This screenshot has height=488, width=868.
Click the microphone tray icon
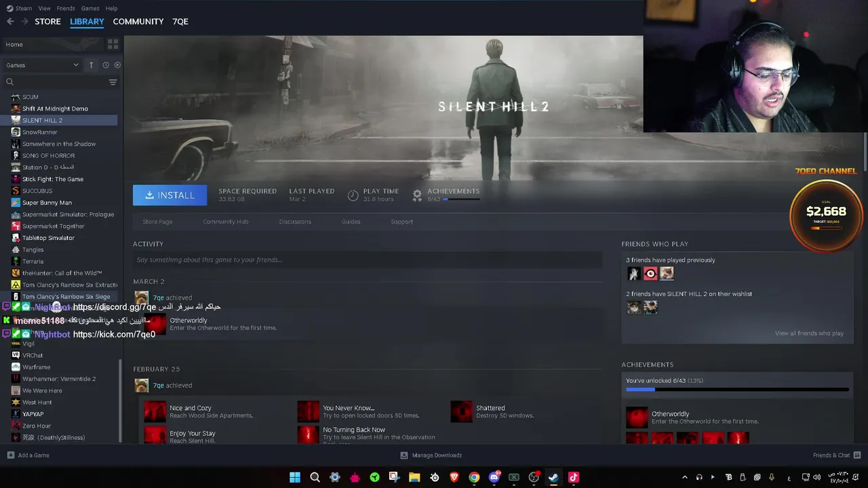[772, 477]
